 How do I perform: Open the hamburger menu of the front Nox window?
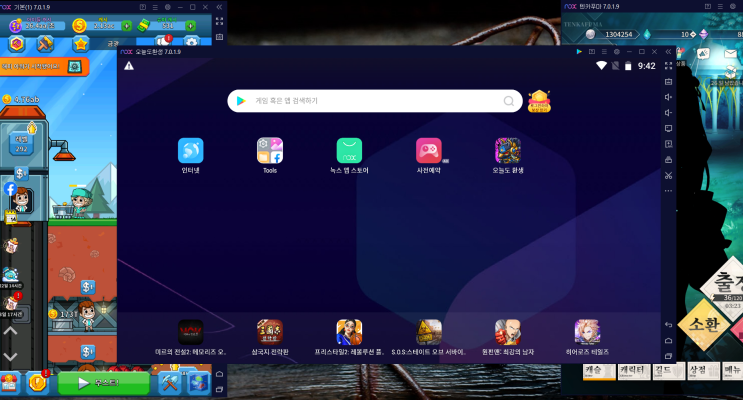604,52
